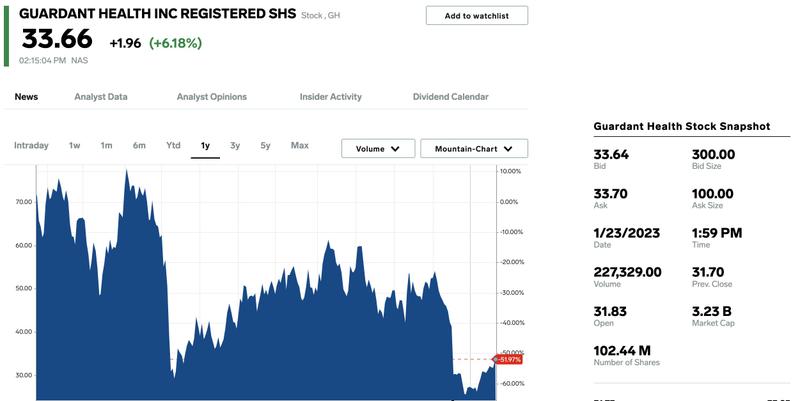Image resolution: width=800 pixels, height=401 pixels.
Task: Click the Guardant Health company title
Action: (x=158, y=14)
